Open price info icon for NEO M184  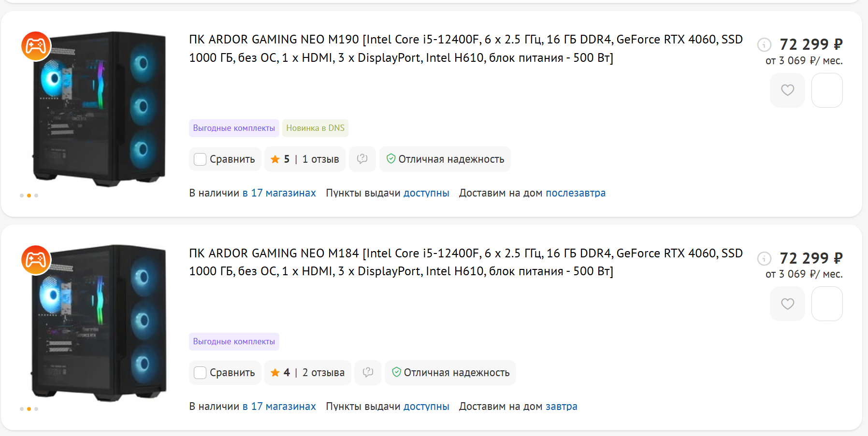(x=764, y=258)
